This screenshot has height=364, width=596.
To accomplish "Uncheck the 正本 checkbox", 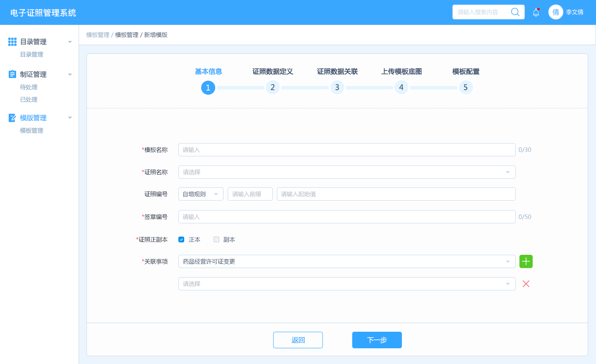I will pyautogui.click(x=181, y=239).
